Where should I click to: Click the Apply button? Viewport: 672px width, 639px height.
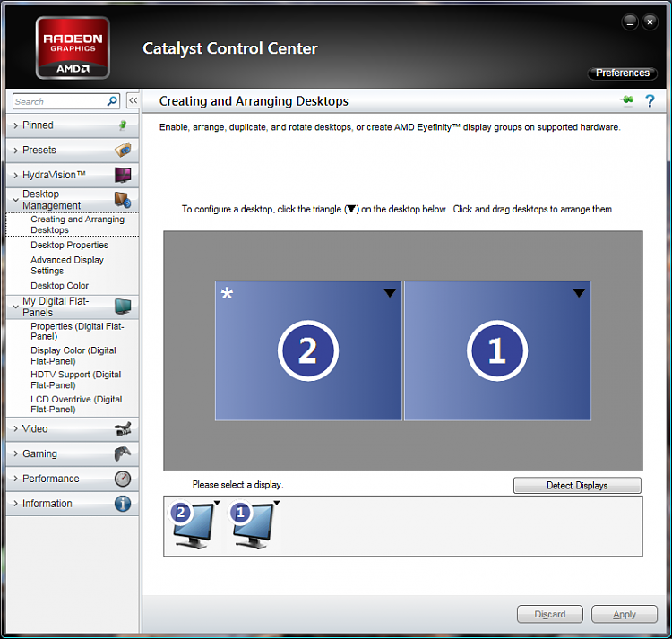[x=625, y=614]
